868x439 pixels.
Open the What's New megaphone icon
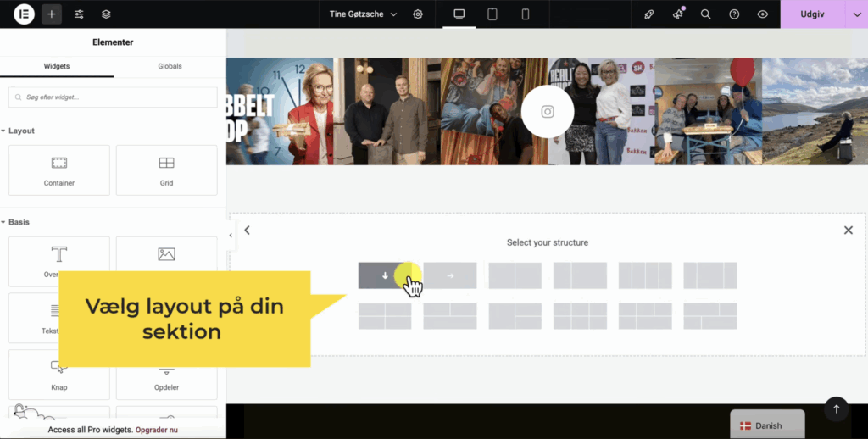point(677,14)
